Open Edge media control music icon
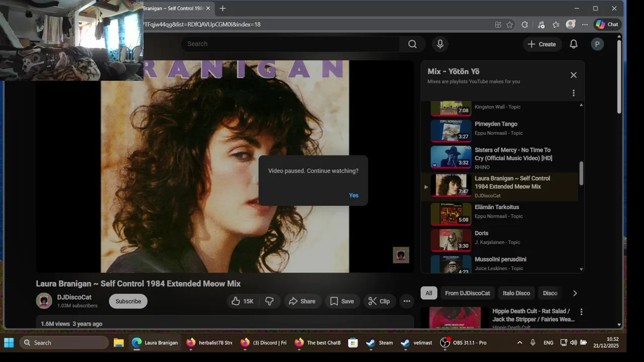The width and height of the screenshot is (644, 362). tap(541, 25)
